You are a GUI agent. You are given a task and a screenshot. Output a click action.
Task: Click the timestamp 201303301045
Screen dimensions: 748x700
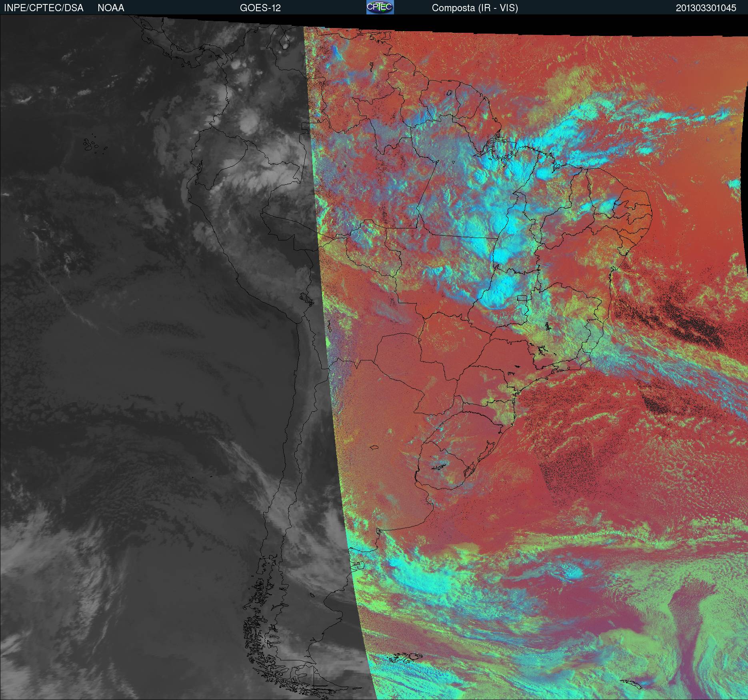click(706, 8)
